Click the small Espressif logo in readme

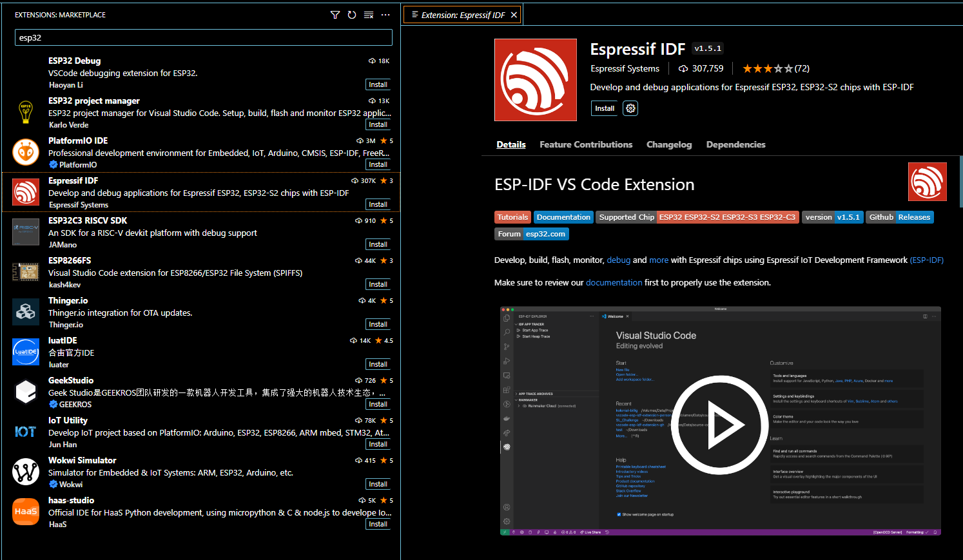coord(928,182)
